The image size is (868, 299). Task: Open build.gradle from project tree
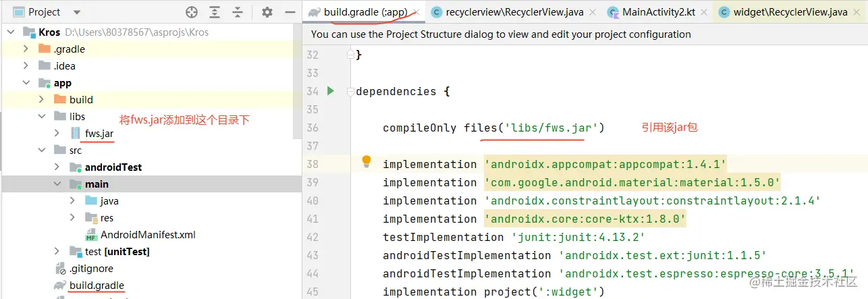97,286
